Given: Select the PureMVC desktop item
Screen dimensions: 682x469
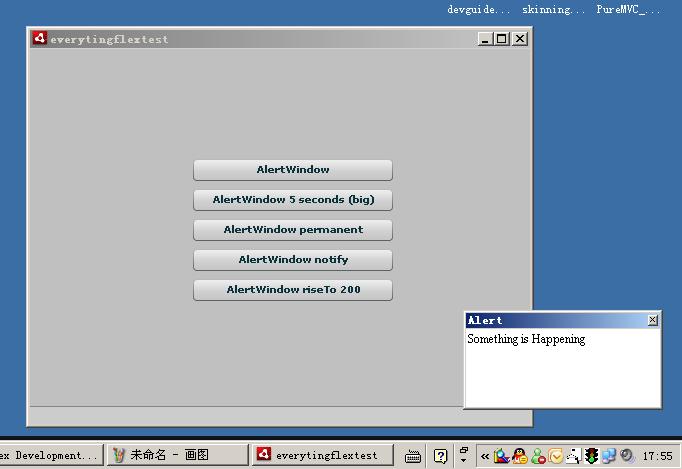Looking at the screenshot, I should pyautogui.click(x=628, y=10).
